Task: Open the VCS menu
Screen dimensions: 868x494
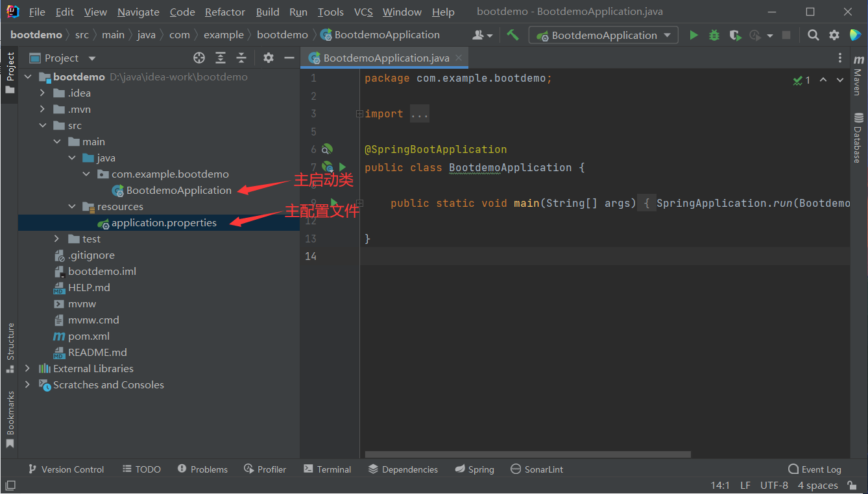Action: [363, 12]
